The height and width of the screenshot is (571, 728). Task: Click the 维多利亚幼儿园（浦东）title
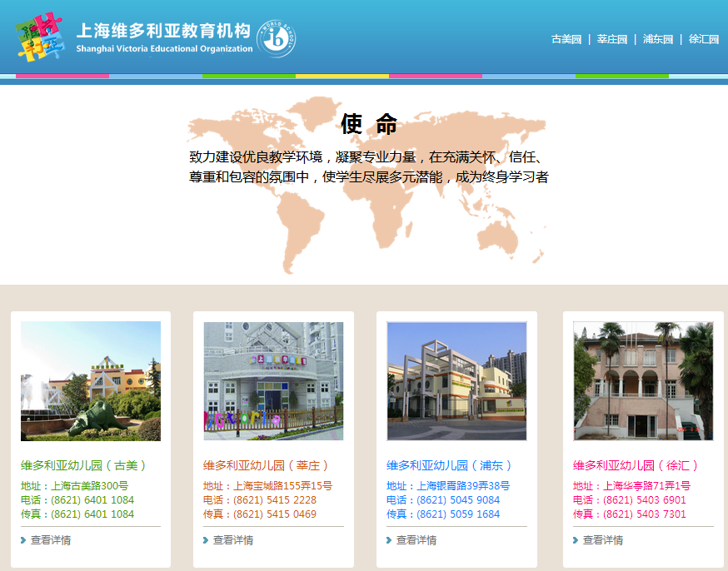click(x=450, y=465)
